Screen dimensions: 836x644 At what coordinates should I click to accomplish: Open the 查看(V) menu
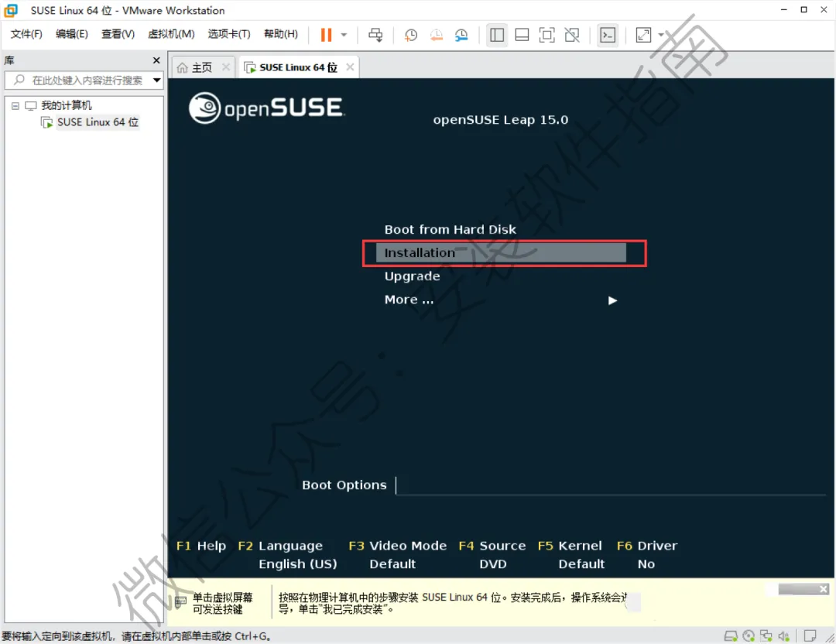(118, 34)
